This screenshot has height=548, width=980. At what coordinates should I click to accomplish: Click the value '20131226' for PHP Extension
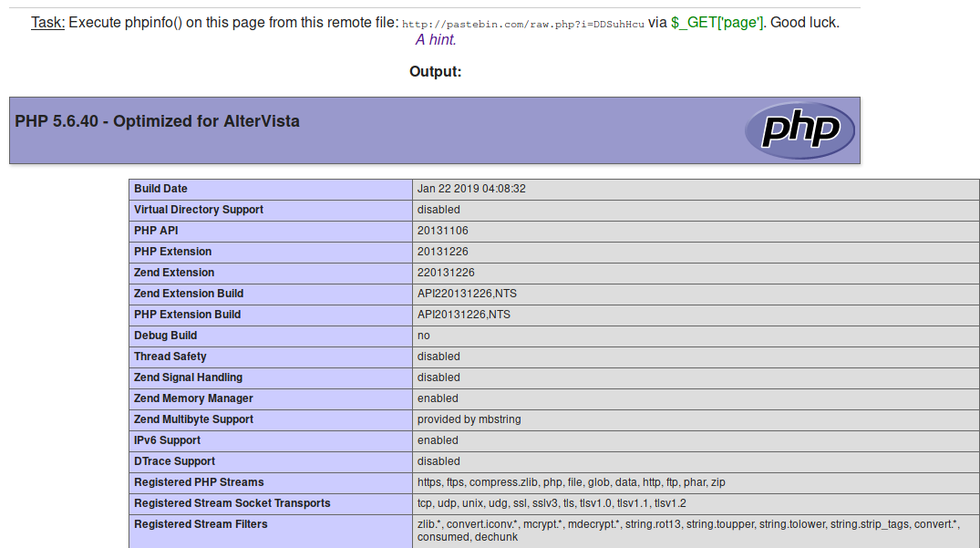[442, 252]
